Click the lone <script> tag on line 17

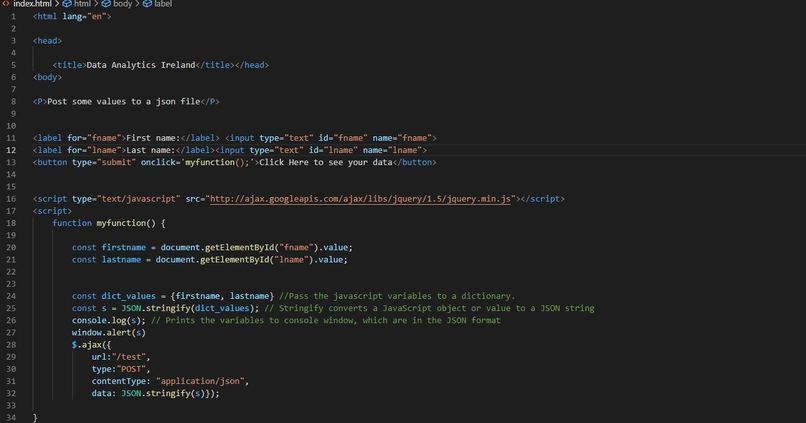(52, 211)
